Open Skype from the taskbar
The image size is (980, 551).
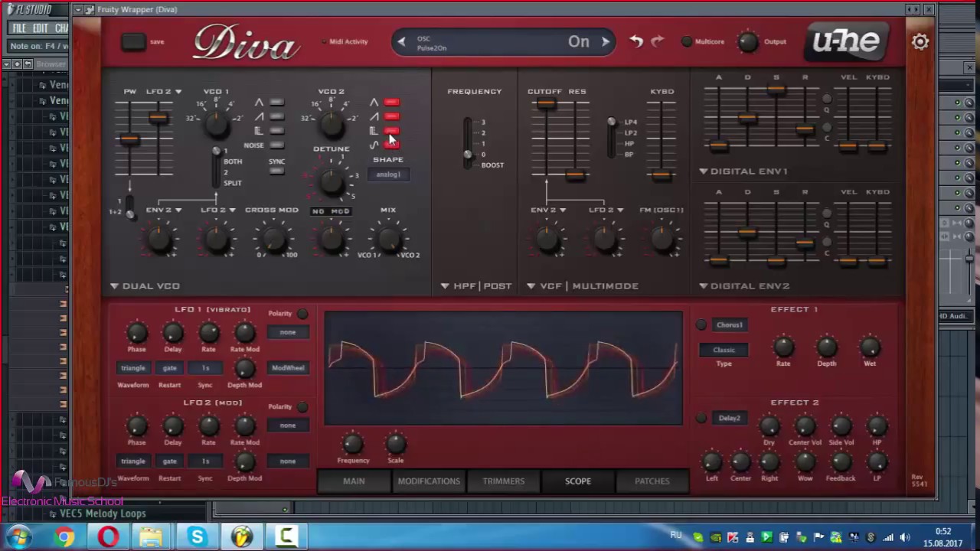coord(197,536)
